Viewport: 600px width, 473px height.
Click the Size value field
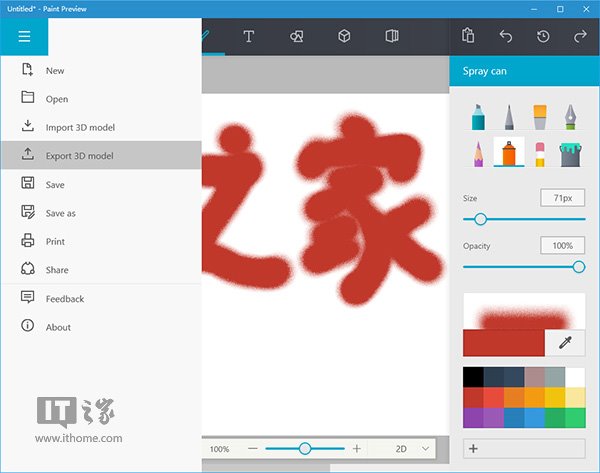(562, 198)
